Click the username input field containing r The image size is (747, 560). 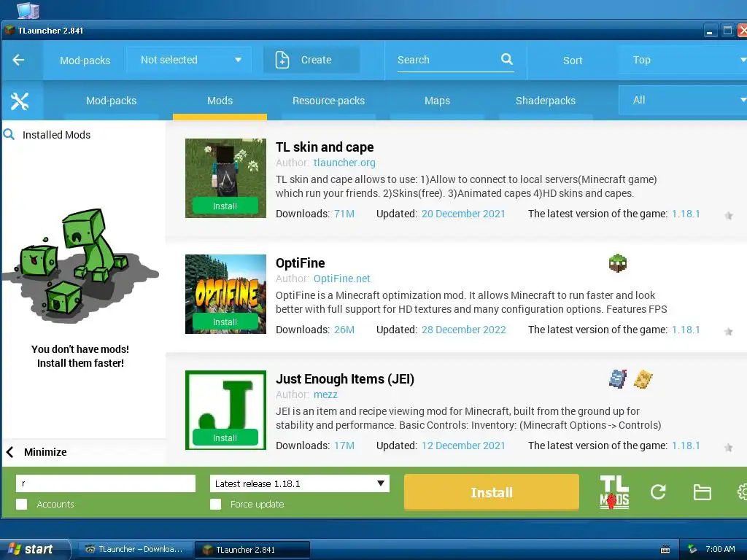tap(106, 484)
